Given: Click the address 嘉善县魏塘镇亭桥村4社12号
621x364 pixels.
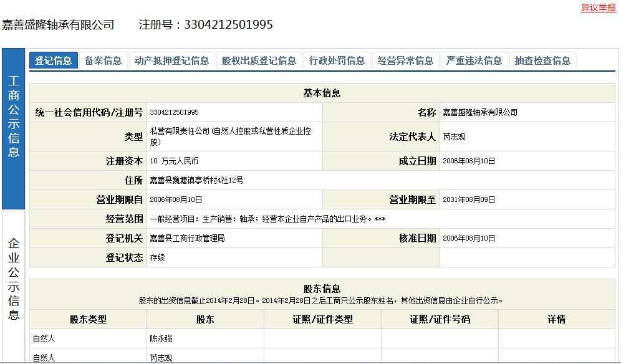Looking at the screenshot, I should (196, 181).
